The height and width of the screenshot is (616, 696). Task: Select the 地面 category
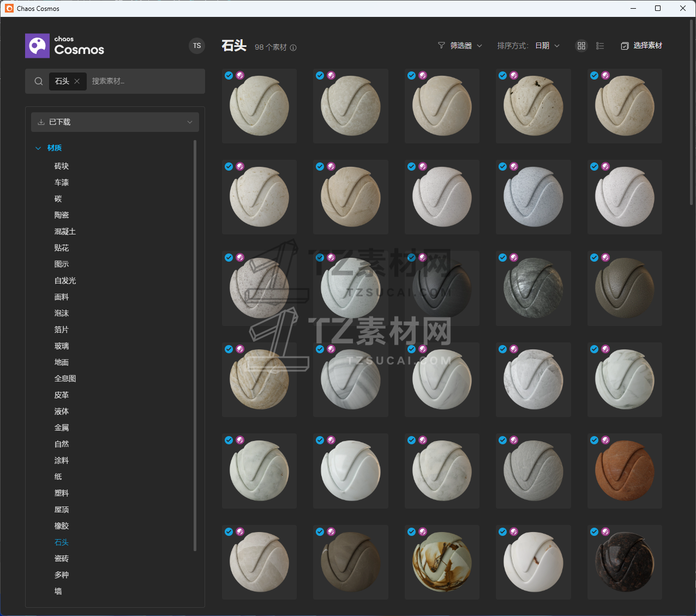(62, 363)
